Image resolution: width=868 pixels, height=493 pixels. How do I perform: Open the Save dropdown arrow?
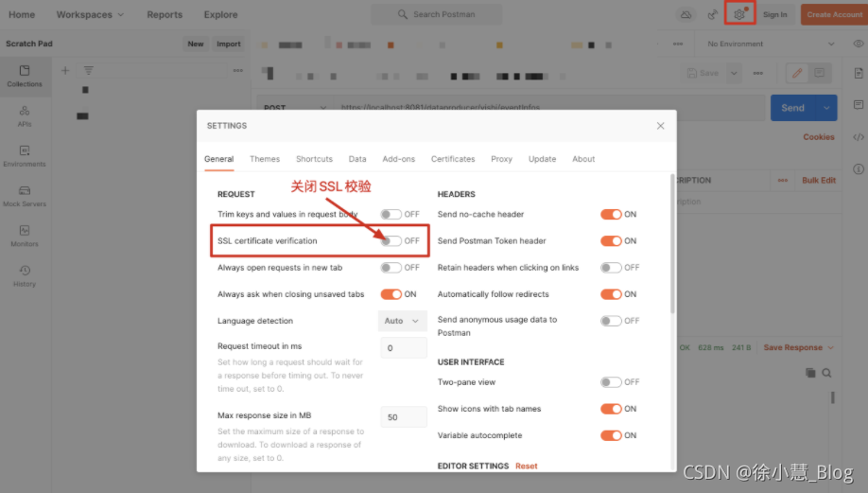coord(734,73)
